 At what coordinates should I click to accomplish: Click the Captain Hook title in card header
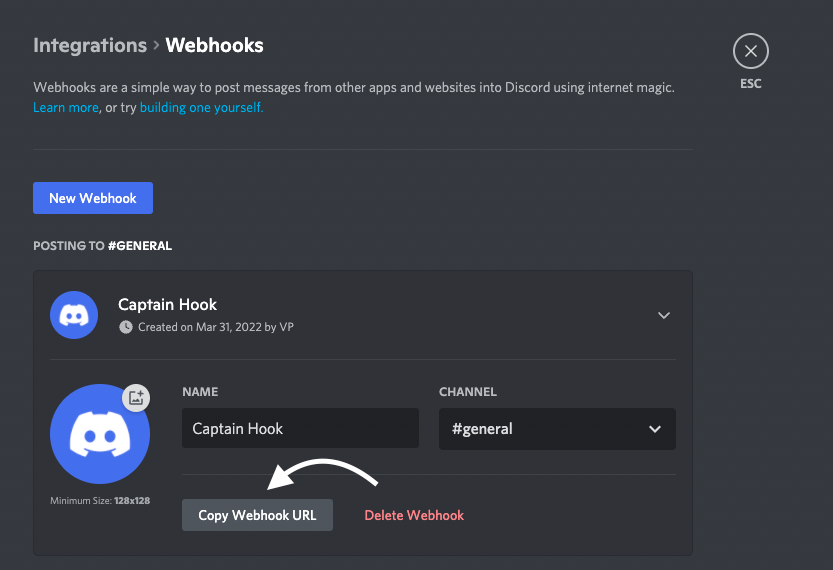click(x=167, y=304)
